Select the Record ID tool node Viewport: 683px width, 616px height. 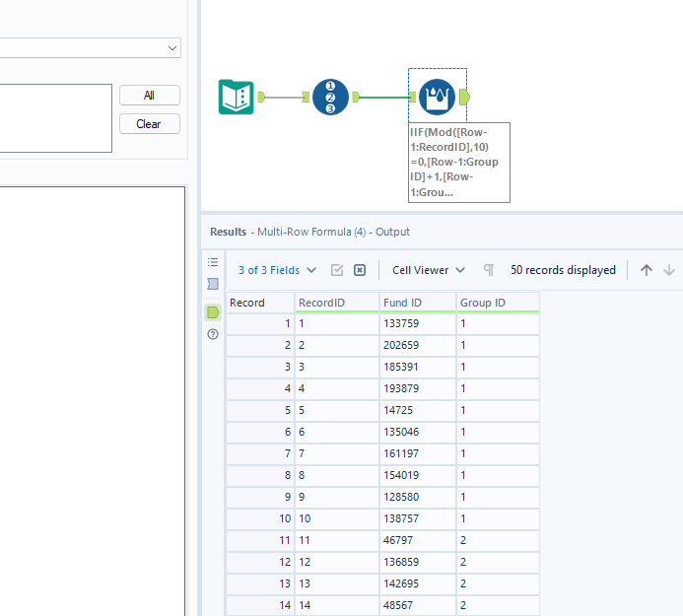click(x=330, y=97)
